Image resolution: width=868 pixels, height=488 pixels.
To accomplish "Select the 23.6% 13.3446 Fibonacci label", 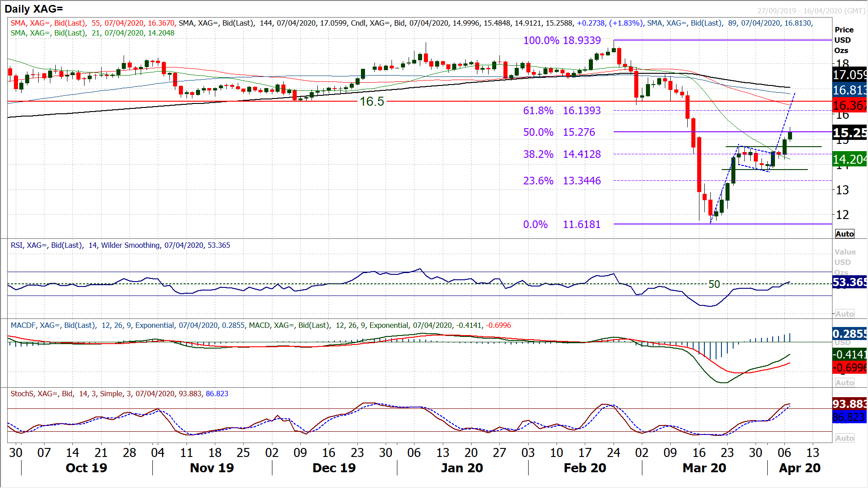I will pyautogui.click(x=562, y=181).
